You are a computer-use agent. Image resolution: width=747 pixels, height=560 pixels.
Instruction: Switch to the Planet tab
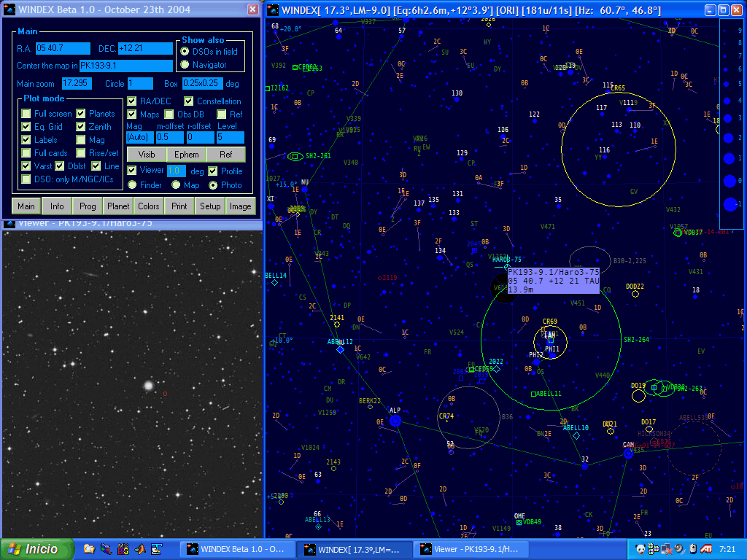click(118, 206)
